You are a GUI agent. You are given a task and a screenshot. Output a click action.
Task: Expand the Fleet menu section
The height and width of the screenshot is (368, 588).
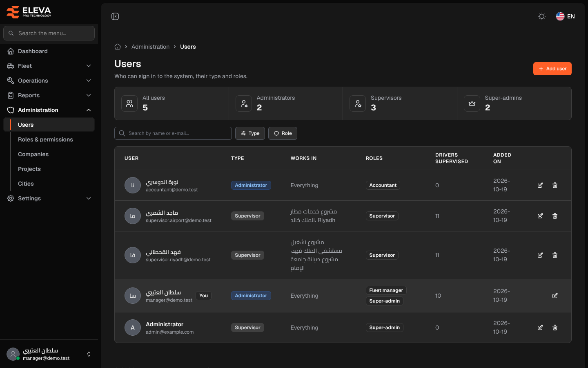49,66
